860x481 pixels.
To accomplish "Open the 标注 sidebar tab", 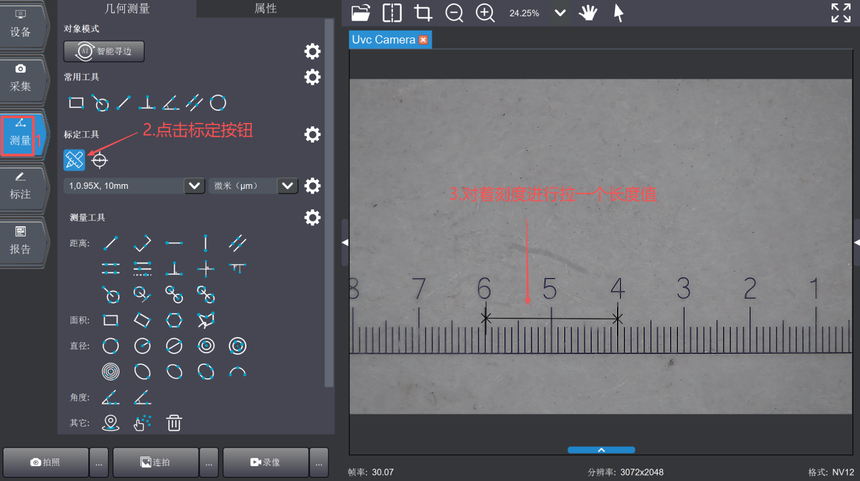I will tap(21, 186).
